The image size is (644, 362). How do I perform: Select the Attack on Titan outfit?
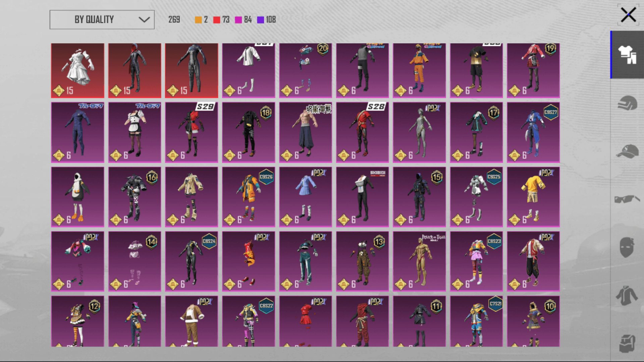pyautogui.click(x=419, y=261)
